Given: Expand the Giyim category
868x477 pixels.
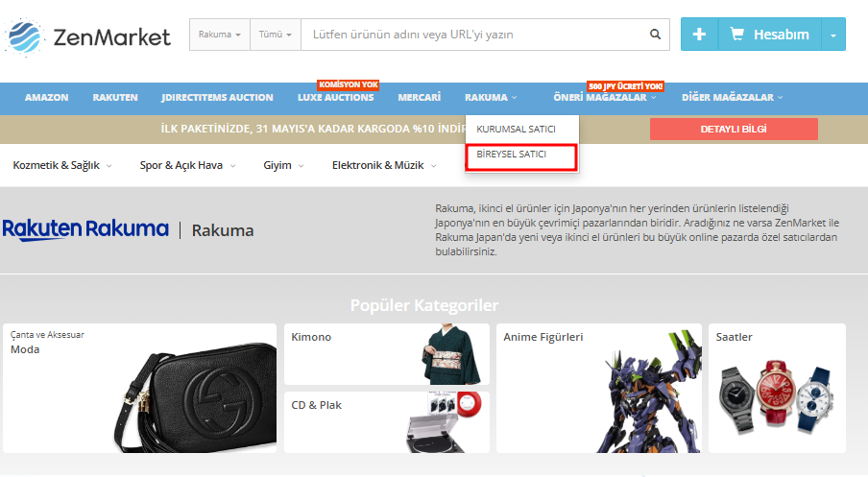Looking at the screenshot, I should [x=283, y=165].
